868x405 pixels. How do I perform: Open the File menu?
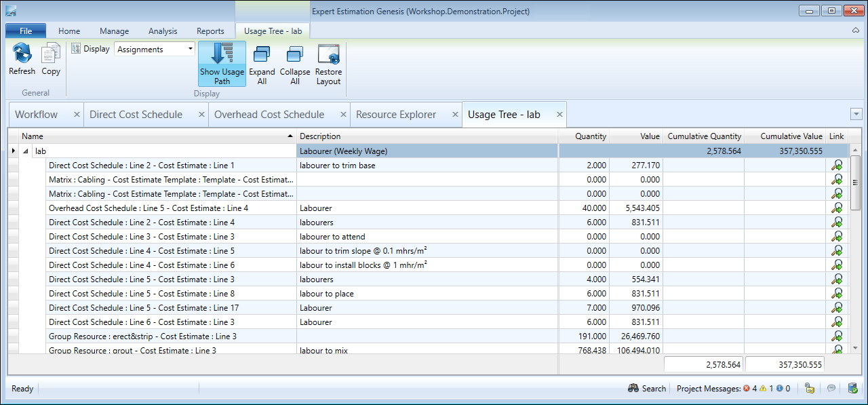pos(26,31)
